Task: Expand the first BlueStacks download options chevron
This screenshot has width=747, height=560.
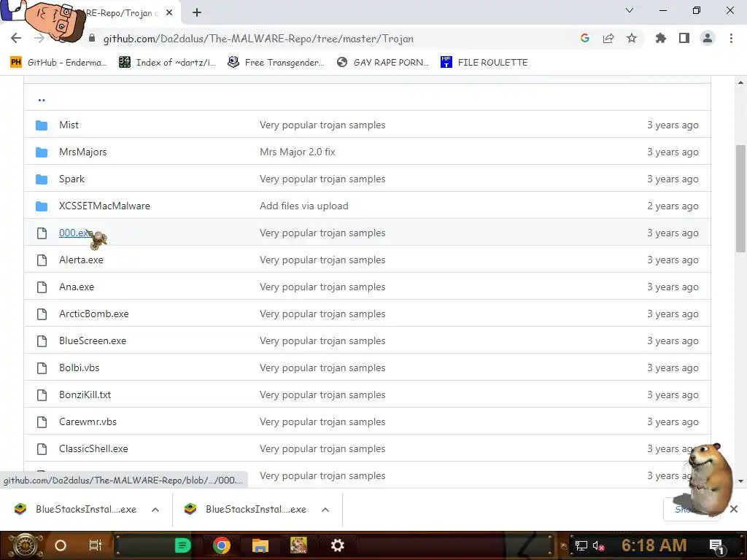Action: pos(155,510)
